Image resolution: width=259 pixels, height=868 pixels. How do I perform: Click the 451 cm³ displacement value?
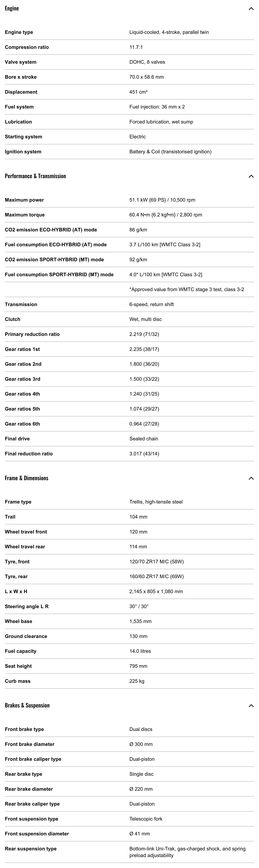tap(138, 92)
